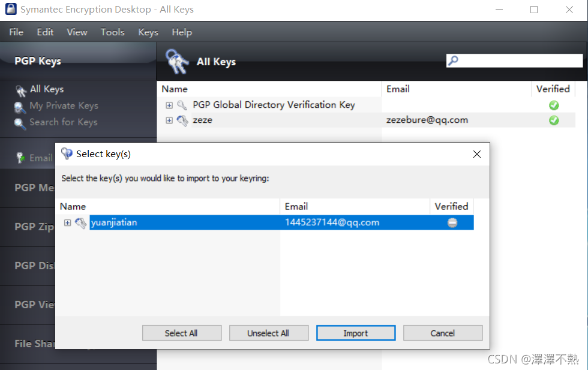Open the File Share panel section
Screen dimensions: 588x370
click(35, 344)
